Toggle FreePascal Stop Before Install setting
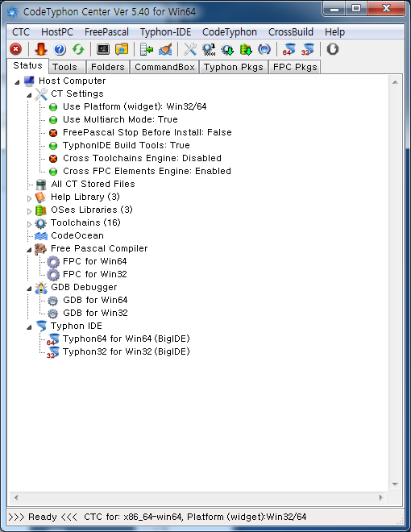The width and height of the screenshot is (411, 532). pyautogui.click(x=147, y=132)
